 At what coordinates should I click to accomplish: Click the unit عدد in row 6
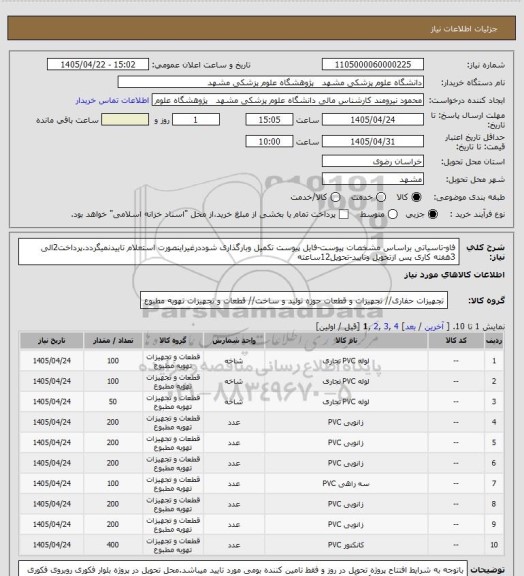tap(234, 463)
